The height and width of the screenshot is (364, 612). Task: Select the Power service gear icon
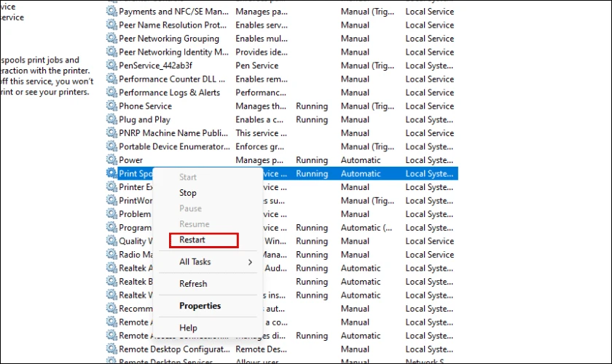(111, 160)
